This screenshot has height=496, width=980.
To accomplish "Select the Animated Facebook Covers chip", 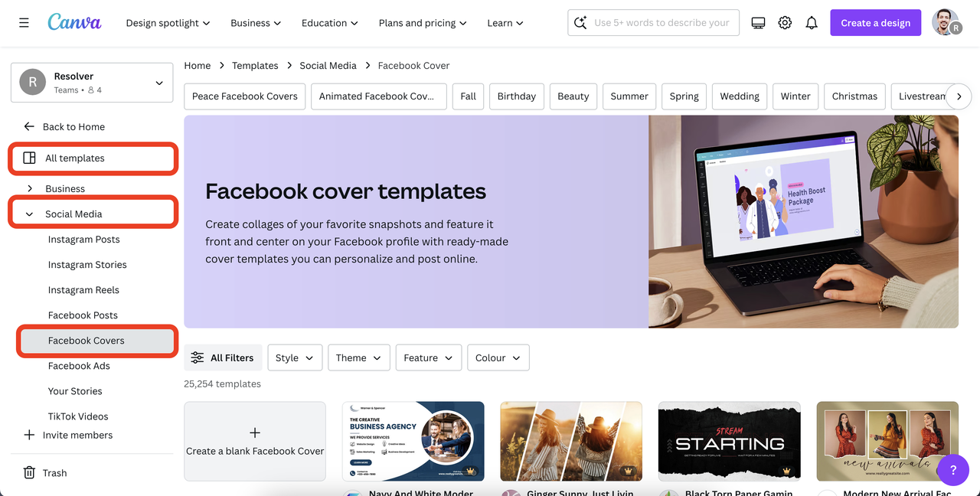I will point(379,96).
